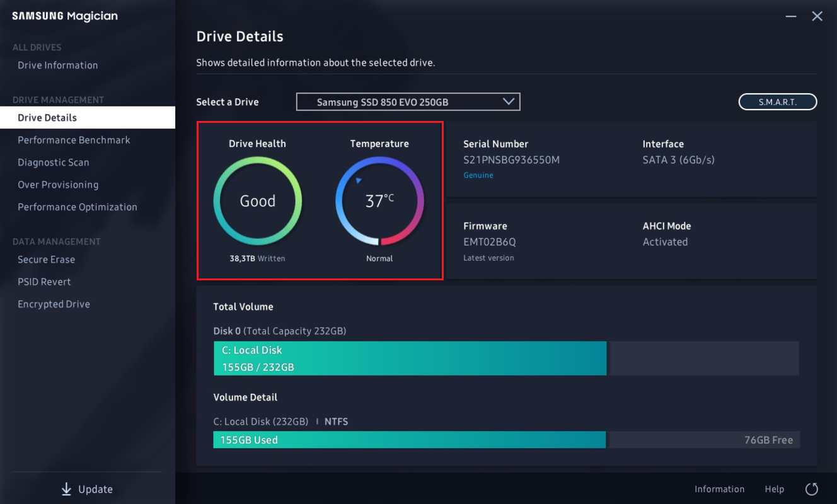The width and height of the screenshot is (837, 504).
Task: Click the C: Local Disk usage bar
Action: pyautogui.click(x=410, y=358)
